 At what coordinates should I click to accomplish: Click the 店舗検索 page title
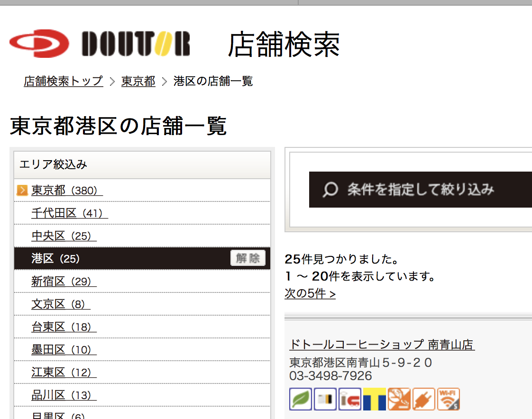284,45
